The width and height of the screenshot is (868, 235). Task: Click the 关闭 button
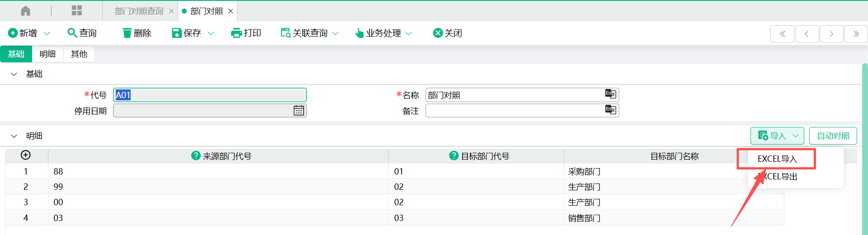[x=448, y=33]
